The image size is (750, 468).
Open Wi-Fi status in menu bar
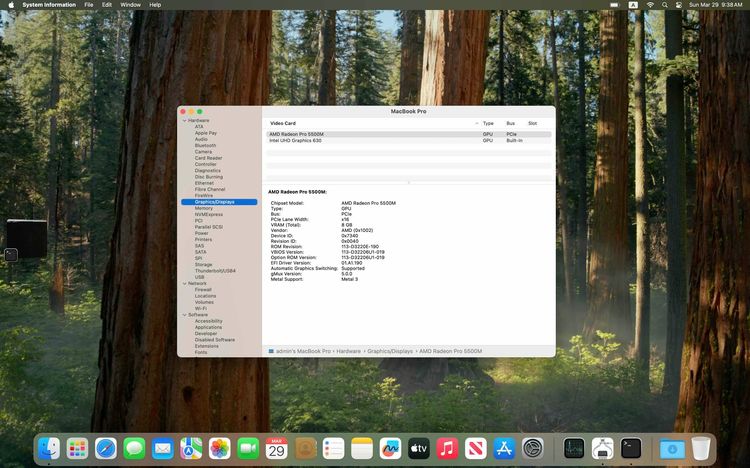650,5
